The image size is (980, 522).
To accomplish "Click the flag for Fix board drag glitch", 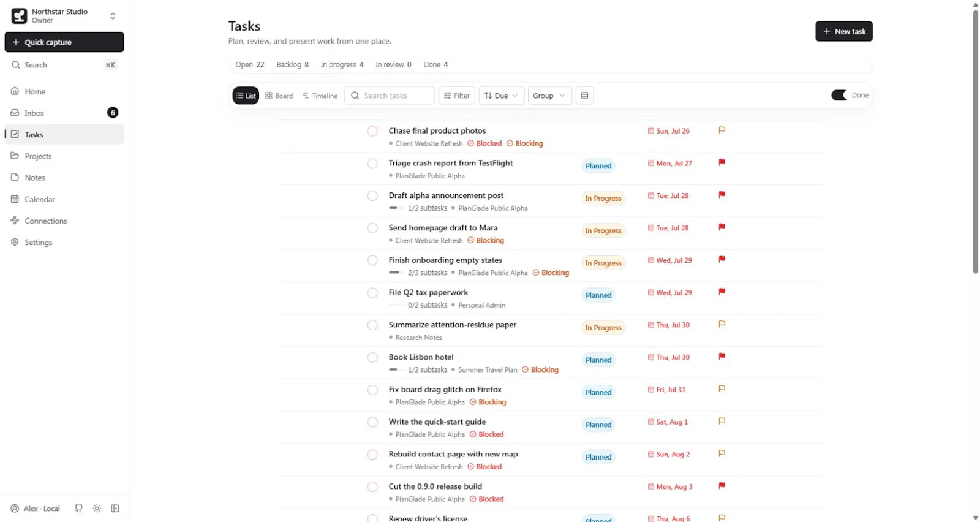I will [722, 388].
